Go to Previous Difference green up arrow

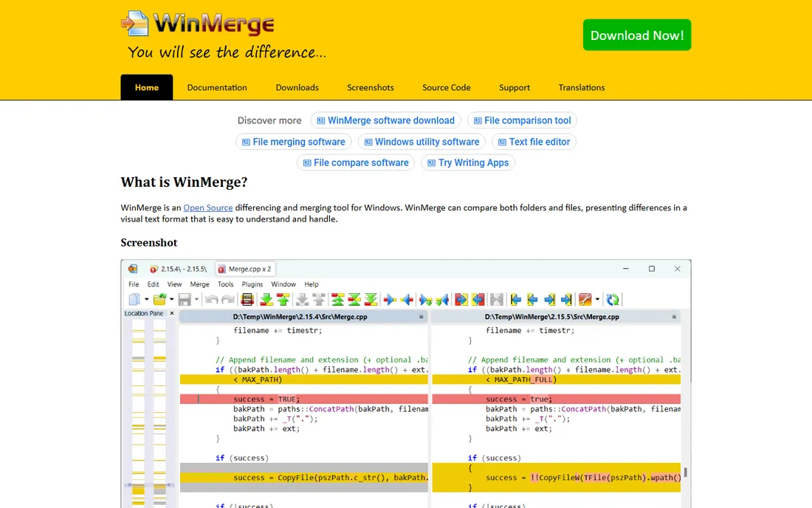coord(283,299)
